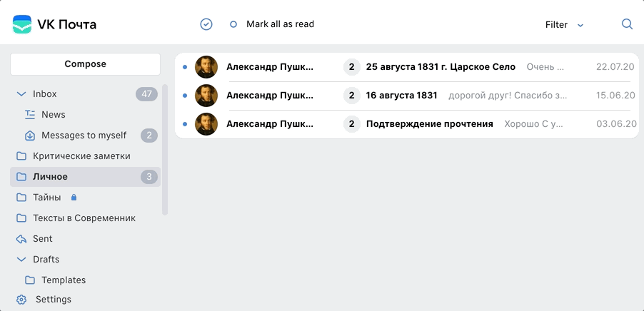Click the Личное count 3 badge
Screen dimensions: 644x311
pyautogui.click(x=149, y=177)
